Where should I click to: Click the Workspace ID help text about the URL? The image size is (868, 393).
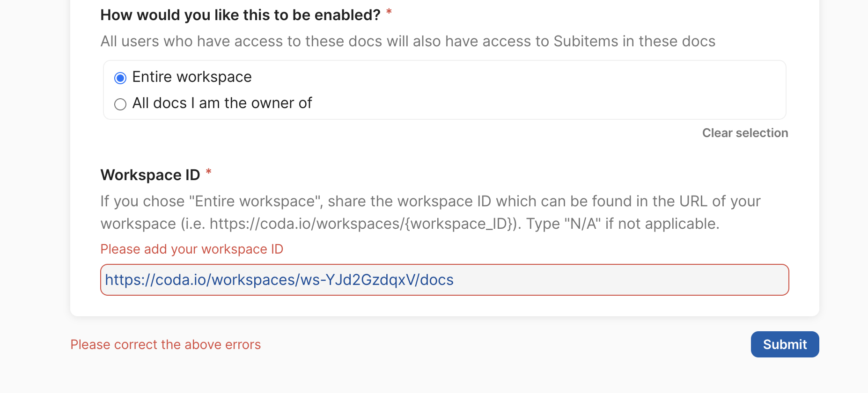pyautogui.click(x=430, y=201)
